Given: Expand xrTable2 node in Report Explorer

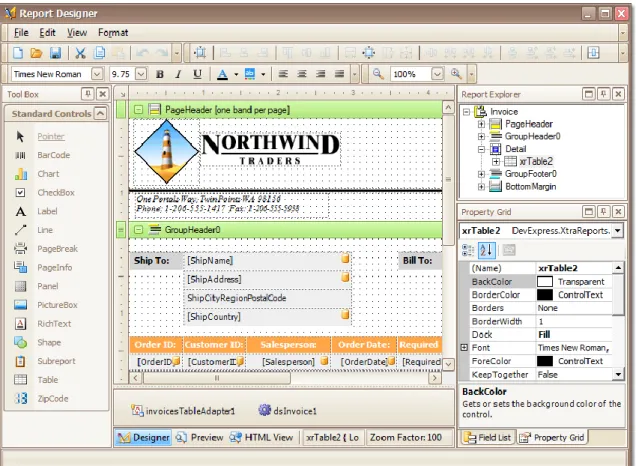Looking at the screenshot, I should click(x=496, y=161).
